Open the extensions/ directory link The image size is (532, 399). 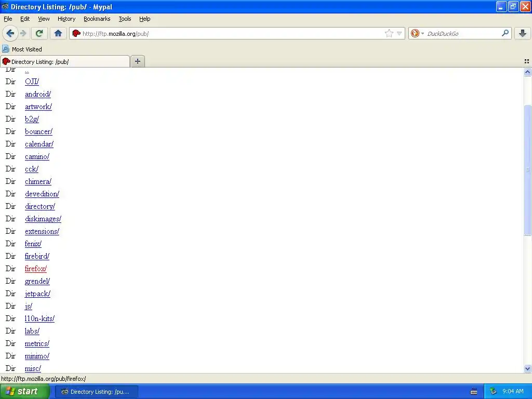42,231
